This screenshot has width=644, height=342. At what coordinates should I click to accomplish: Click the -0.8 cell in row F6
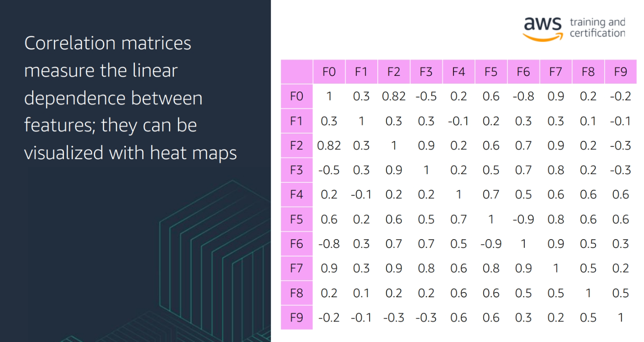click(329, 244)
